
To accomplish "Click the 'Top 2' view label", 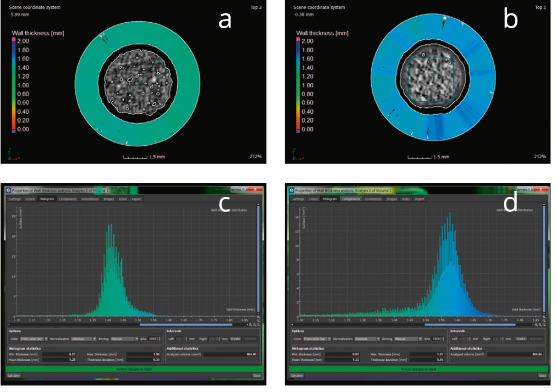I will click(256, 8).
